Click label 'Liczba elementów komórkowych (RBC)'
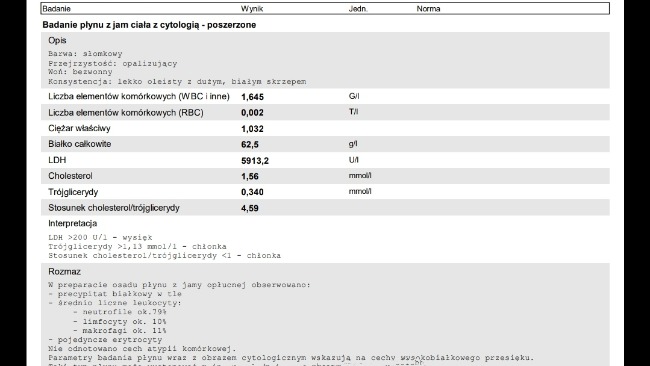This screenshot has height=366, width=650. [x=126, y=113]
